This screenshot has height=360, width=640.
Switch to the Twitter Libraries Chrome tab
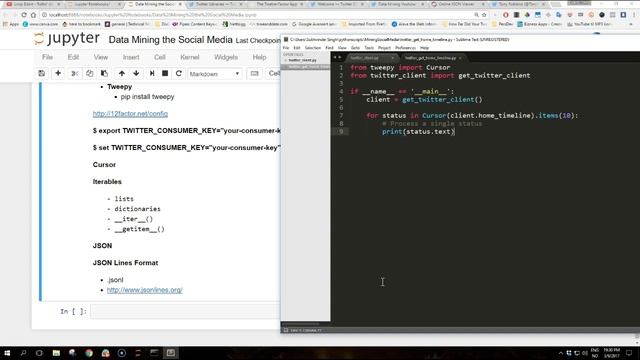(216, 4)
